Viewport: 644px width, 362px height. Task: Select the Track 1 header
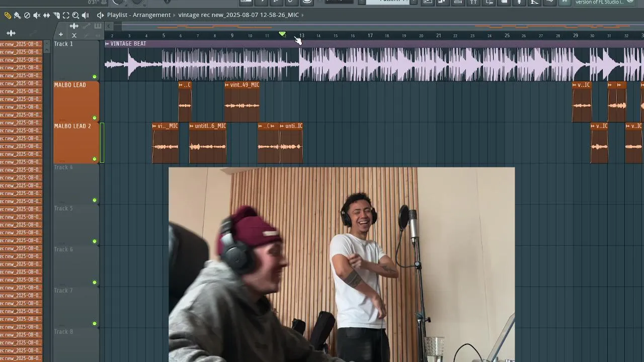(76, 60)
